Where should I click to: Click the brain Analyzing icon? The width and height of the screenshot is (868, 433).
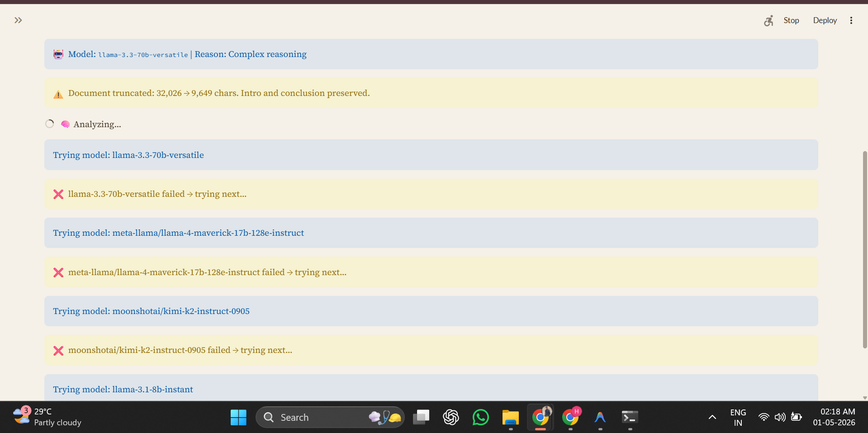[x=65, y=124]
